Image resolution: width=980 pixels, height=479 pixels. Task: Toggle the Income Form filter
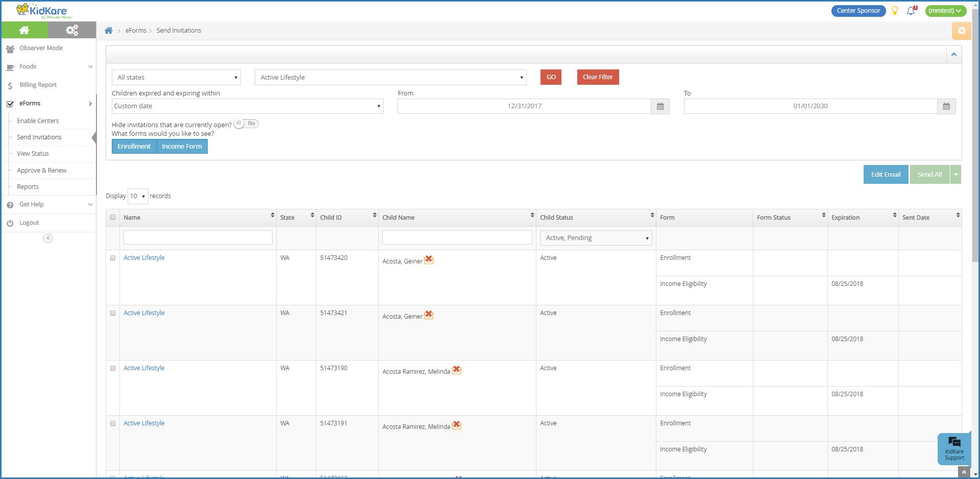click(182, 147)
